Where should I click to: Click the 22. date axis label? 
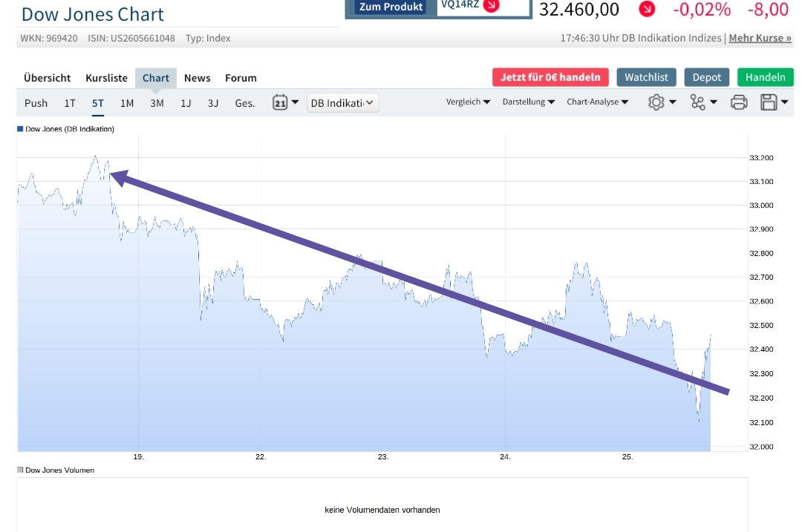[261, 457]
